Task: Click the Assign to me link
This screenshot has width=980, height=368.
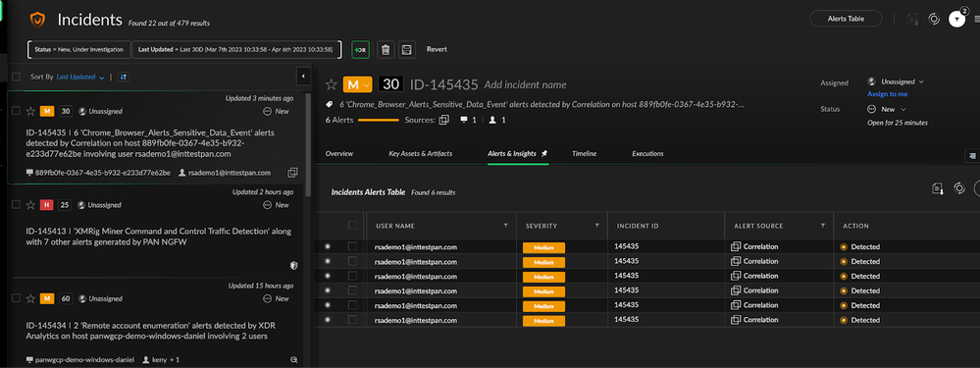Action: 887,94
